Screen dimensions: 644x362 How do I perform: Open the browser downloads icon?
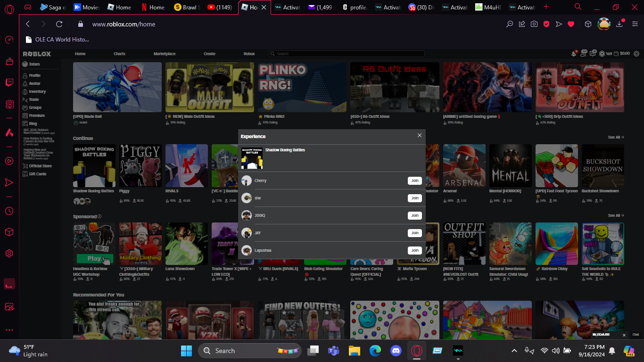pos(620,24)
